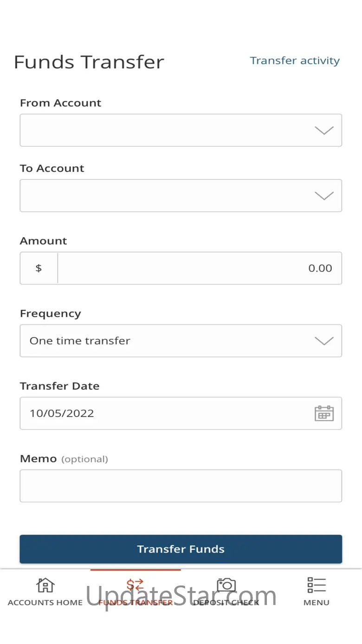362x644 pixels.
Task: Click the Memo text box
Action: [181, 486]
